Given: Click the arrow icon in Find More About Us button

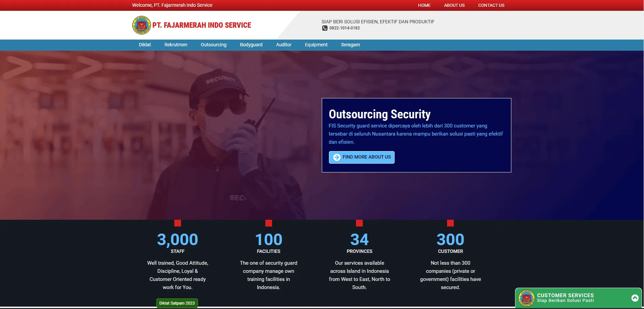Looking at the screenshot, I should tap(337, 157).
